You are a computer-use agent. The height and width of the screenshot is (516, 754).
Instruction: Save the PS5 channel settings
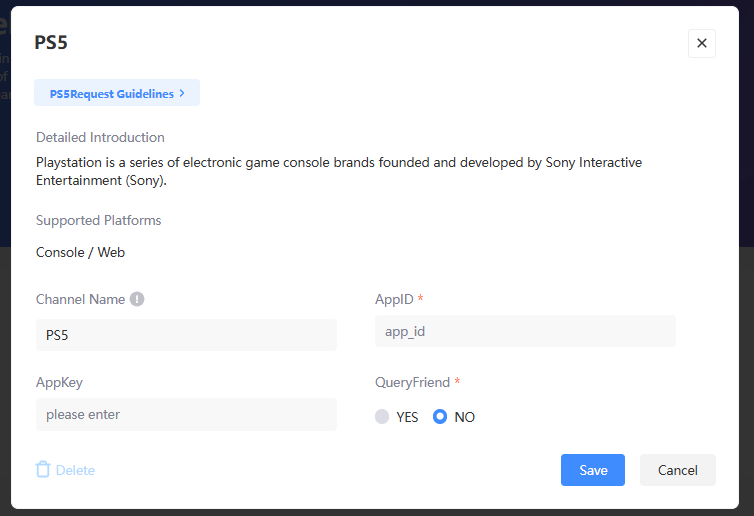point(592,470)
